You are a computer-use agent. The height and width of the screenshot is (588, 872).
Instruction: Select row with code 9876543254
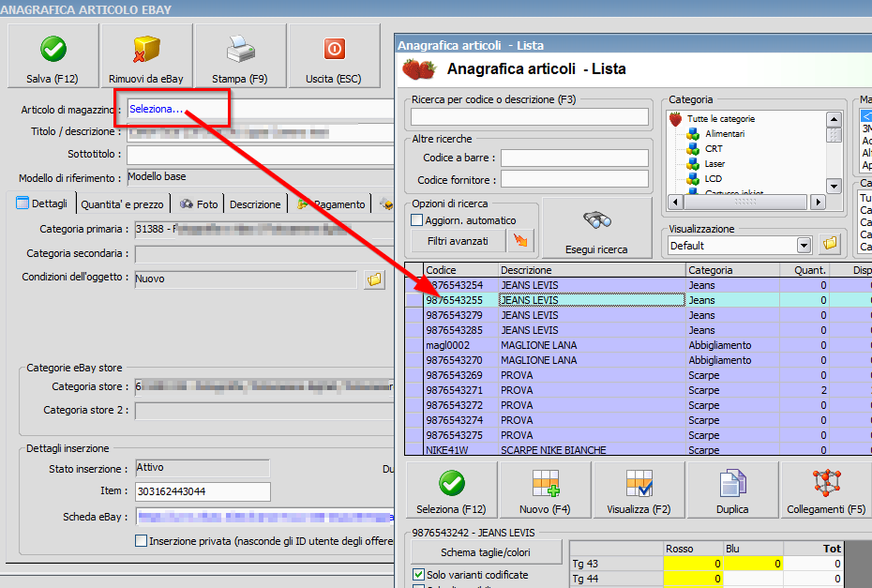(638, 285)
